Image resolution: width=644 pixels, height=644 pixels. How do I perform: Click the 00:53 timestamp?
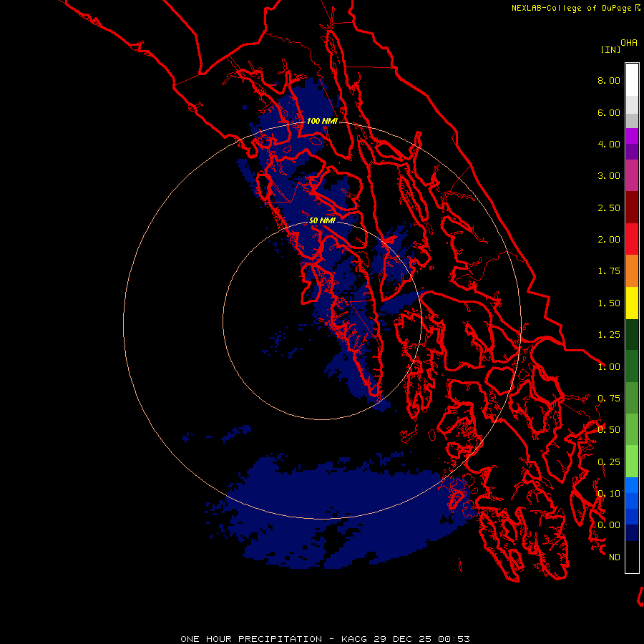(x=454, y=639)
